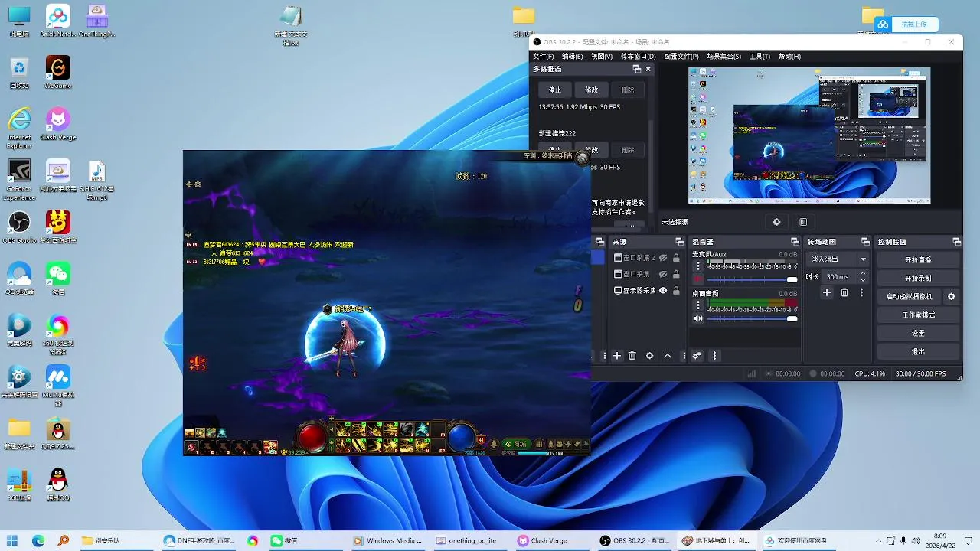
Task: Open OBS Studio desktop shortcut
Action: pos(19,227)
